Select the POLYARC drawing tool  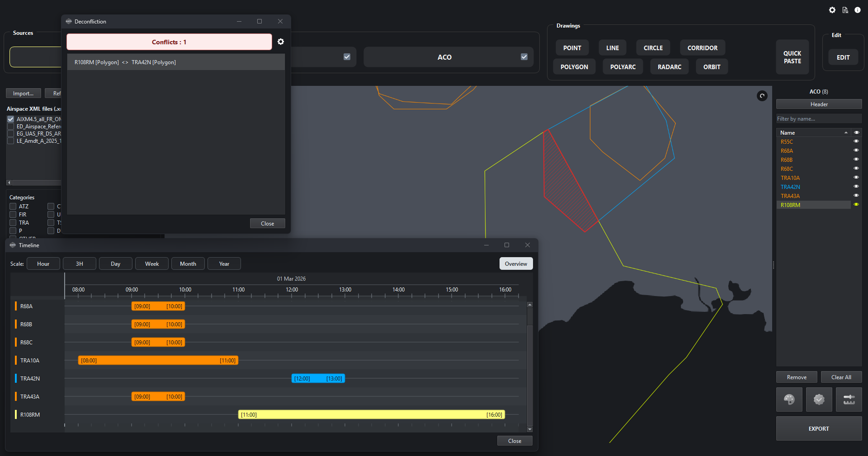(623, 67)
